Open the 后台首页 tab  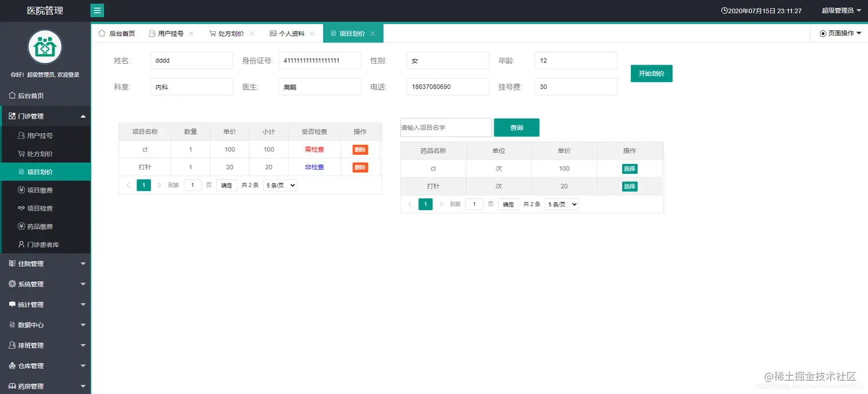click(117, 34)
